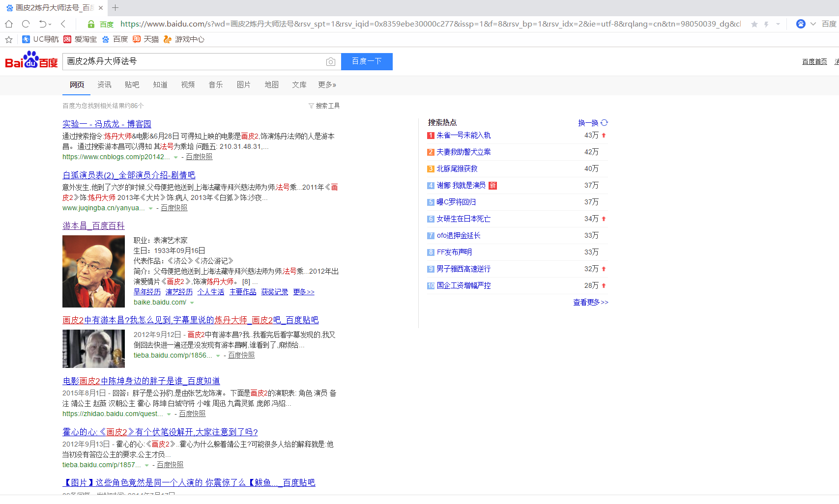Expand the arrow beside the cnblogs URL

[176, 158]
